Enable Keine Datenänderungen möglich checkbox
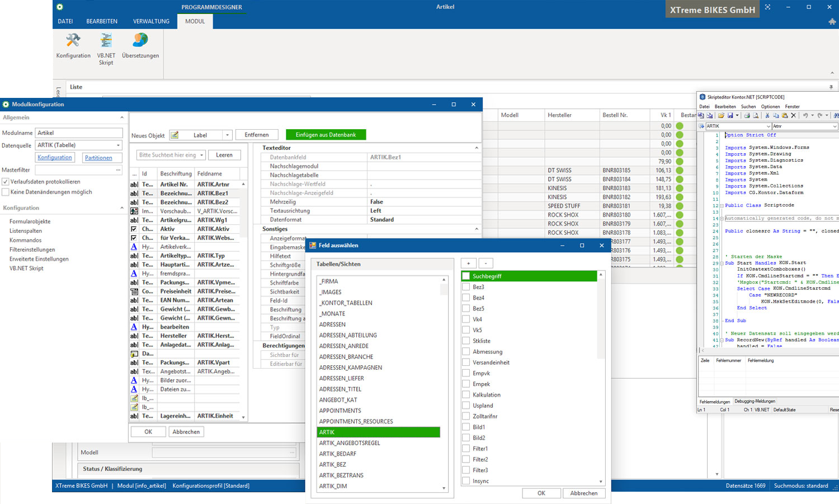 coord(6,192)
